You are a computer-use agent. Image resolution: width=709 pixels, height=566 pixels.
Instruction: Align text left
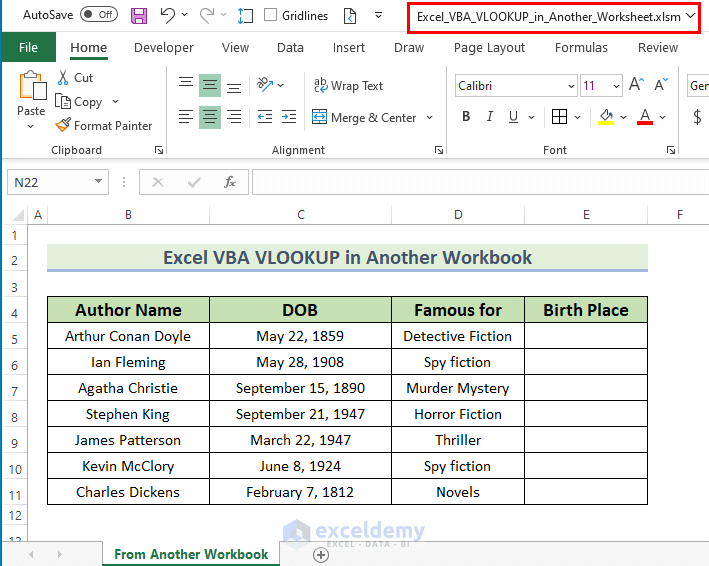tap(185, 117)
